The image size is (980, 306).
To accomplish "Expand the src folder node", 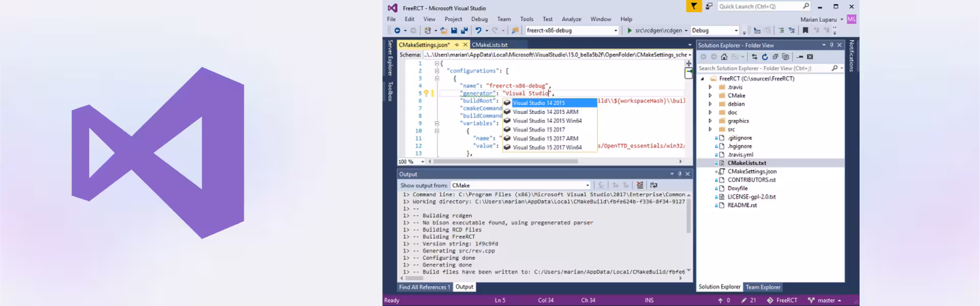I will [x=710, y=129].
